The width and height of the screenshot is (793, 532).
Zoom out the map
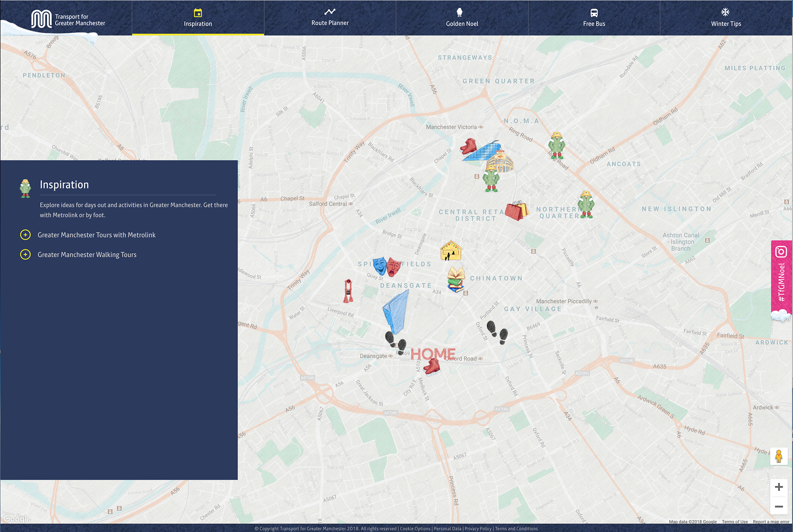point(779,506)
